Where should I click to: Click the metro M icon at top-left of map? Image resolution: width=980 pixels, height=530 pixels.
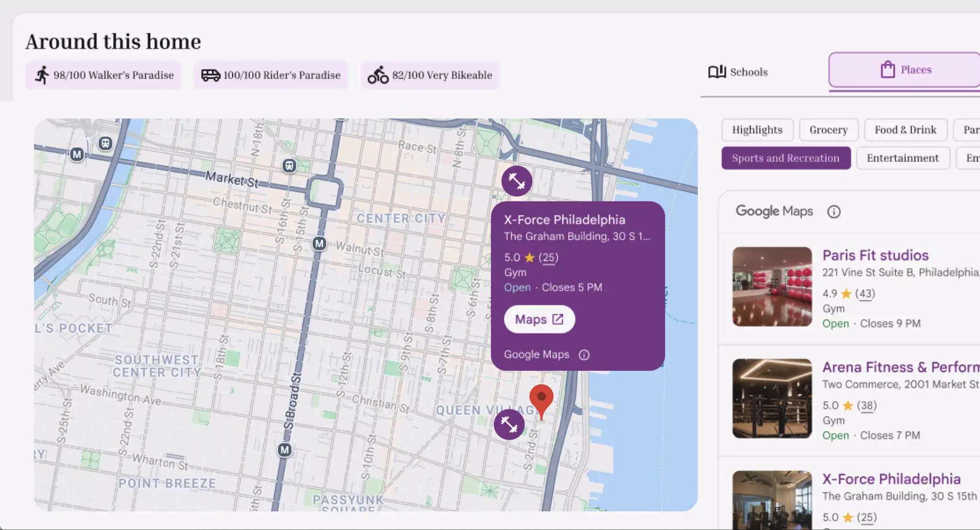(x=77, y=154)
